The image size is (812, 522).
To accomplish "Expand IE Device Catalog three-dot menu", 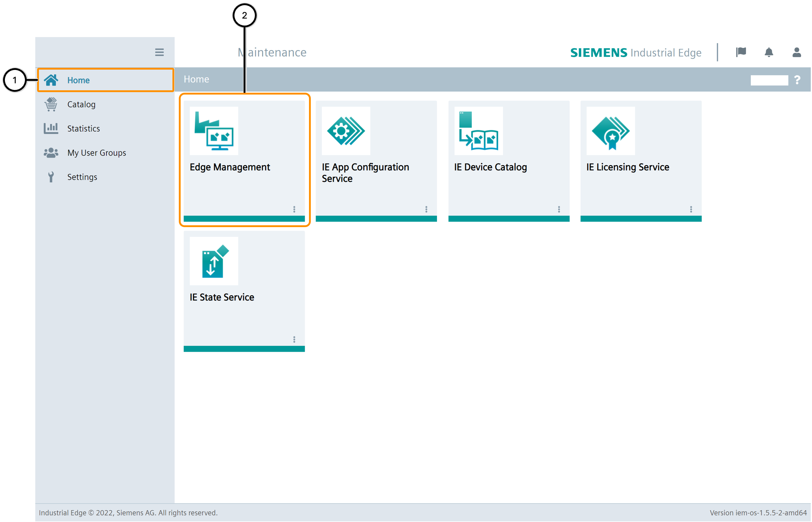I will tap(559, 209).
